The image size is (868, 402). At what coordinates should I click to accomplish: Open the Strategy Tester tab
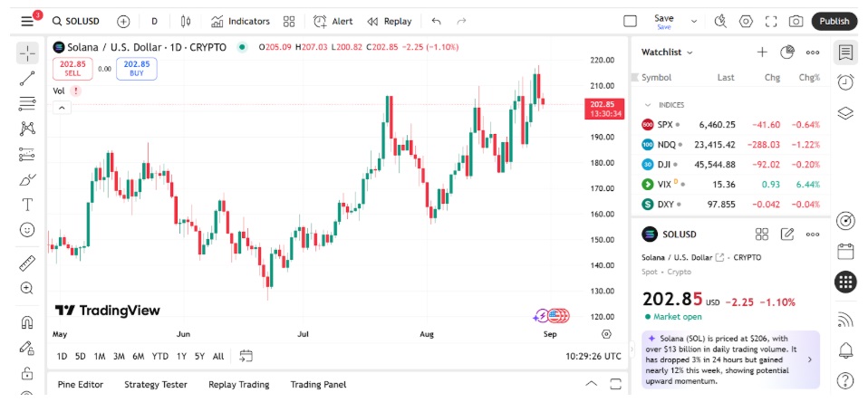pyautogui.click(x=156, y=384)
